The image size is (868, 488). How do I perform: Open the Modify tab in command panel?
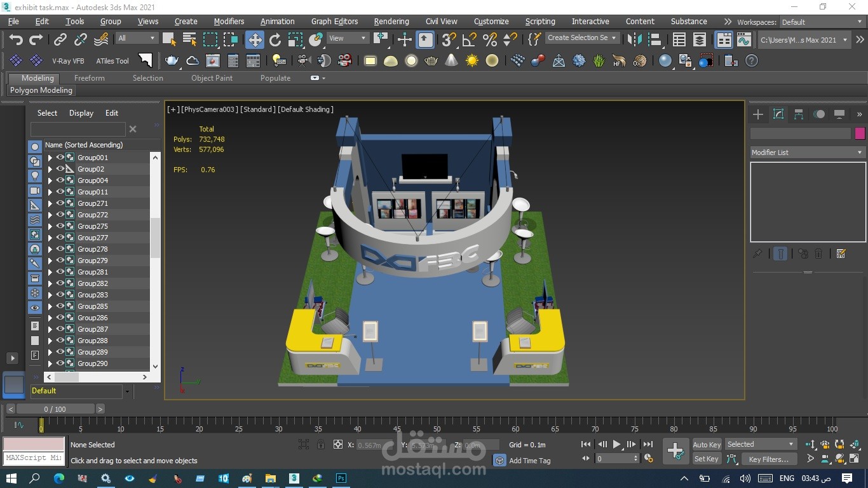778,114
